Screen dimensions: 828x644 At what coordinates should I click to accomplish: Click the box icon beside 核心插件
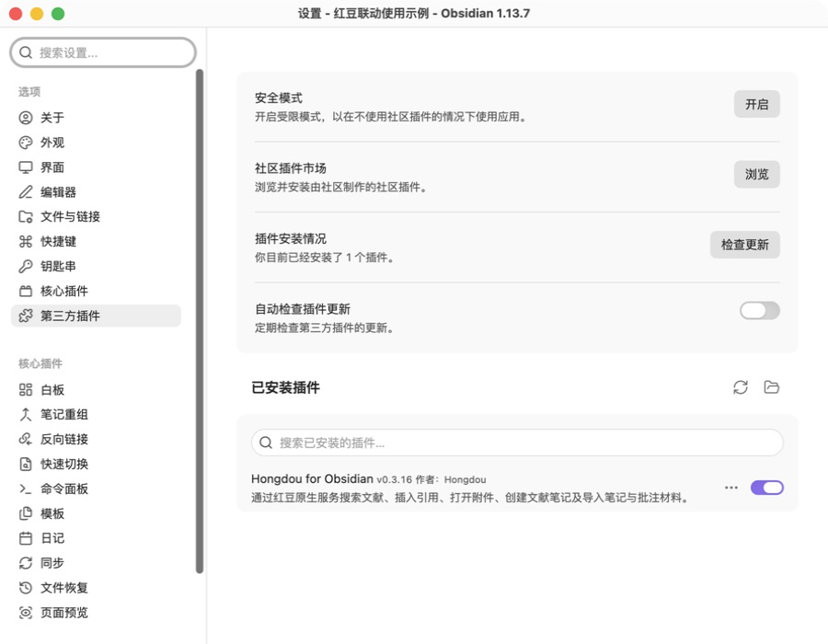tap(26, 292)
